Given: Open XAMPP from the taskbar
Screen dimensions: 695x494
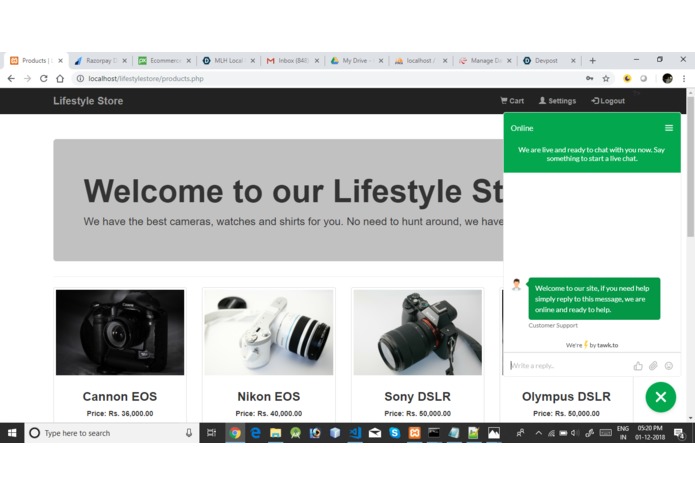Looking at the screenshot, I should coord(414,433).
